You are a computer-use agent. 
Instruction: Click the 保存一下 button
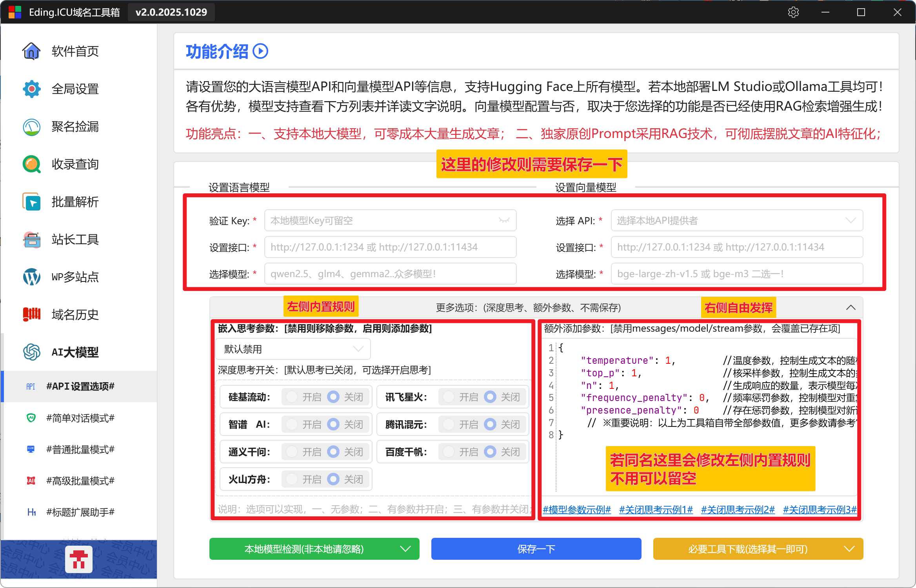pyautogui.click(x=536, y=549)
